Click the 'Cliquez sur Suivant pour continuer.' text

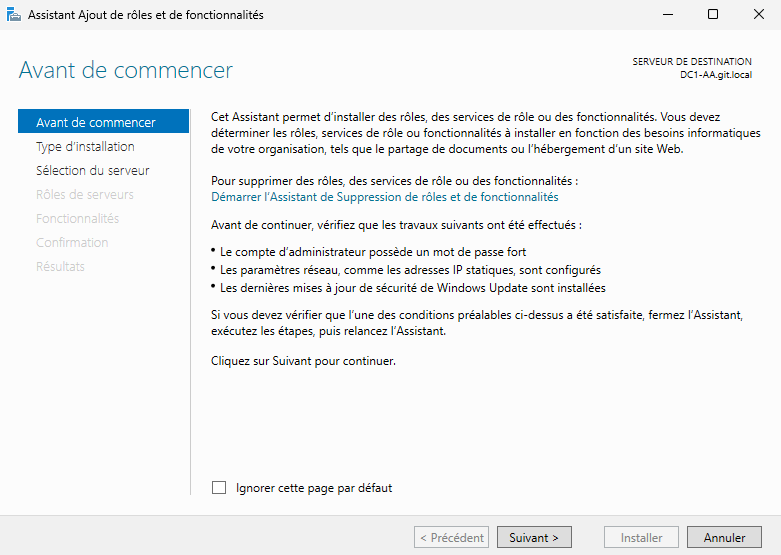(303, 361)
